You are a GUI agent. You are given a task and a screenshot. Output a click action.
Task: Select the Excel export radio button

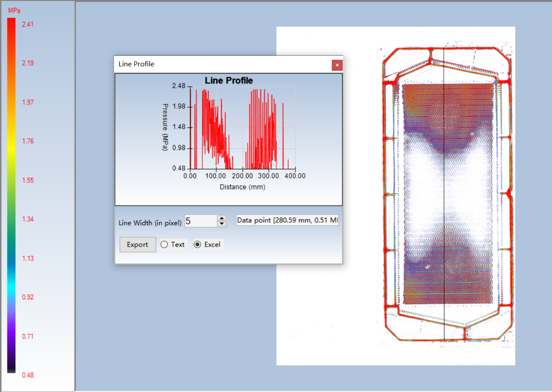coord(197,245)
